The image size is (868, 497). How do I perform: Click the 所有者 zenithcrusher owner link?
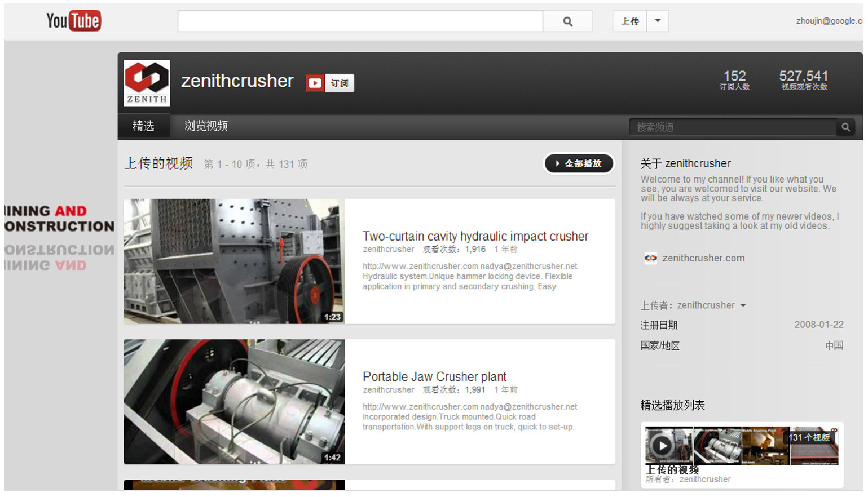tap(705, 480)
